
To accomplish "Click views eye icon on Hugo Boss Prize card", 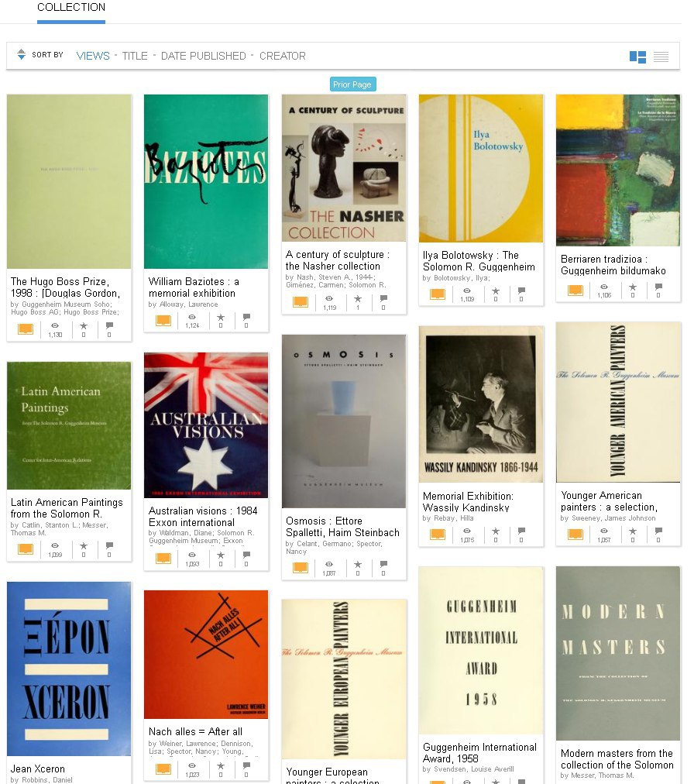I will click(x=55, y=325).
